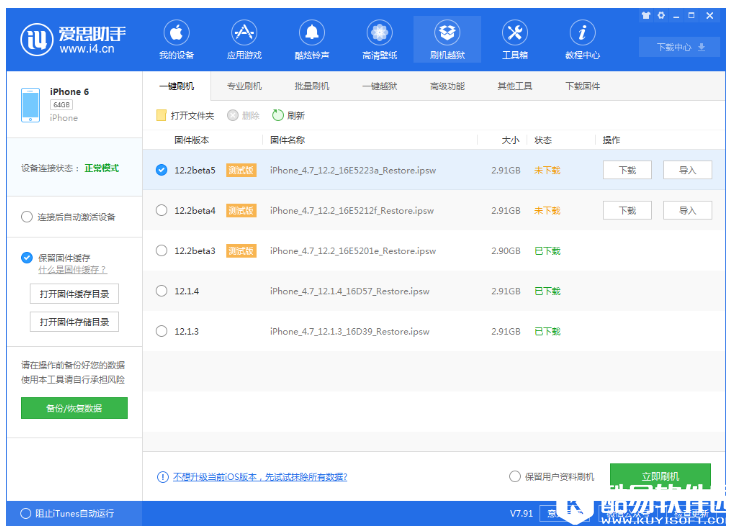Screen dimensions: 741x532
Task: Select the 工具箱 toolbox icon
Action: coord(515,39)
